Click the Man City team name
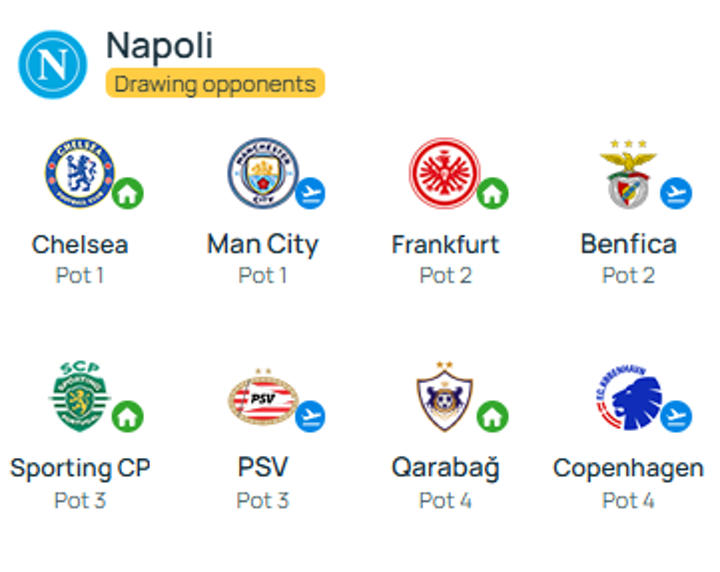 click(x=262, y=244)
